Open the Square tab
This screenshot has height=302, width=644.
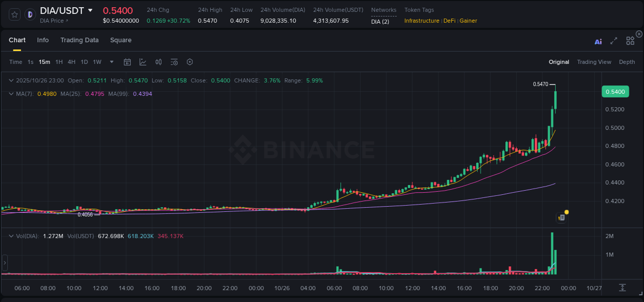pos(121,40)
